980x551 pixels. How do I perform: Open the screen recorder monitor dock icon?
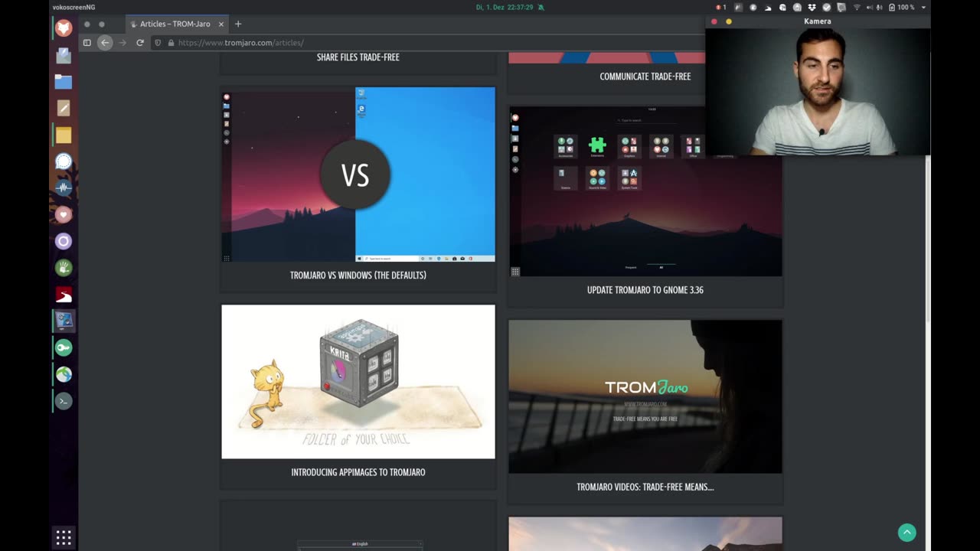coord(64,321)
